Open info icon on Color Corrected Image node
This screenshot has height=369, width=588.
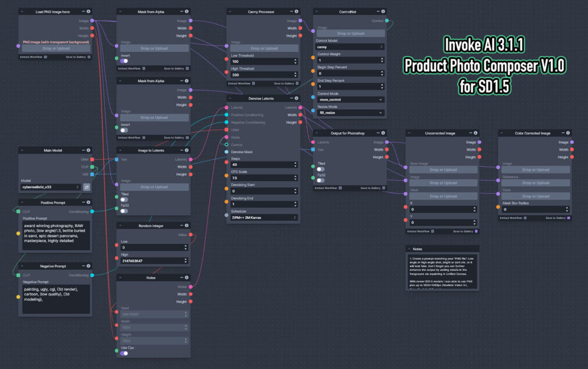click(568, 133)
